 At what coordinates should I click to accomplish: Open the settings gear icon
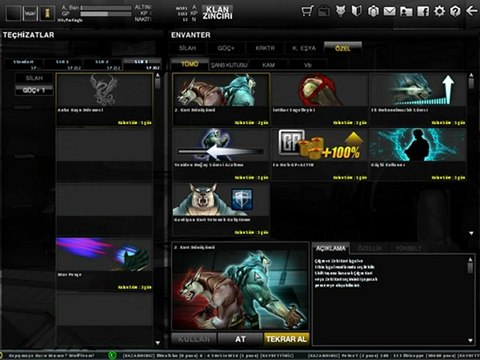439,11
